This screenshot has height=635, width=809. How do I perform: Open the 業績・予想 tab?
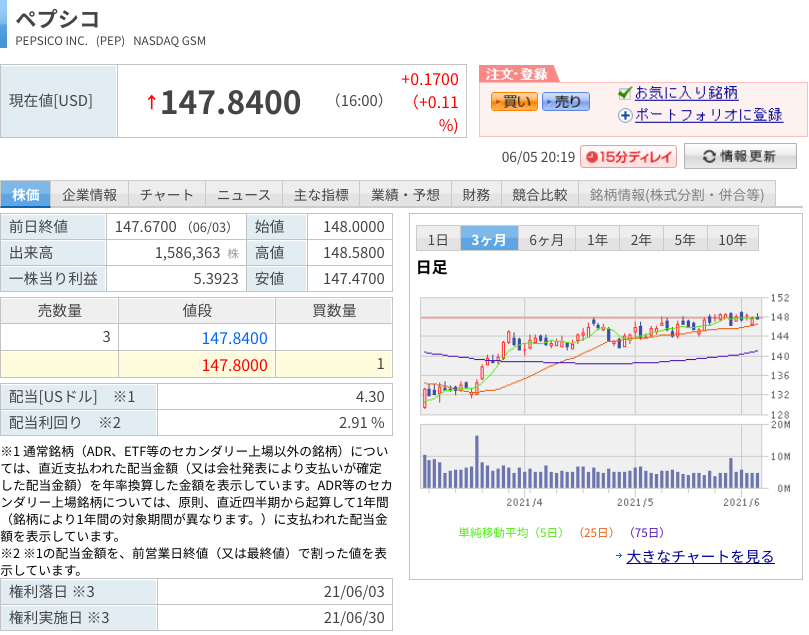[405, 194]
